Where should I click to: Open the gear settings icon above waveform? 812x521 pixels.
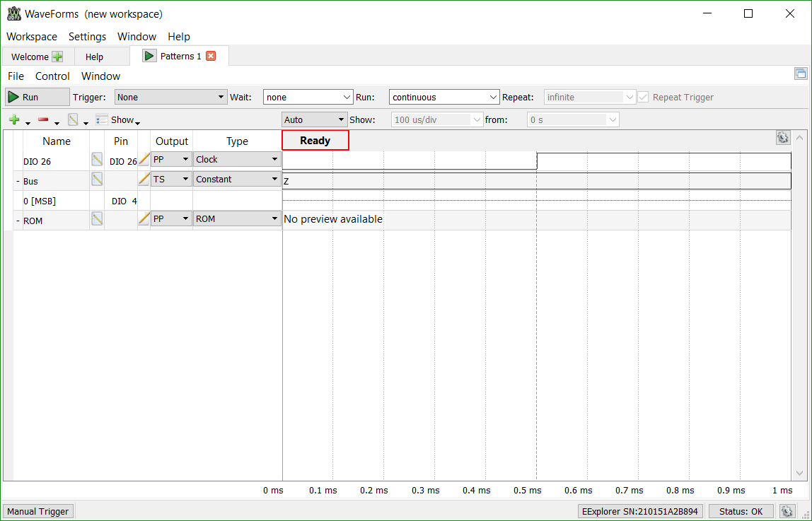[782, 137]
